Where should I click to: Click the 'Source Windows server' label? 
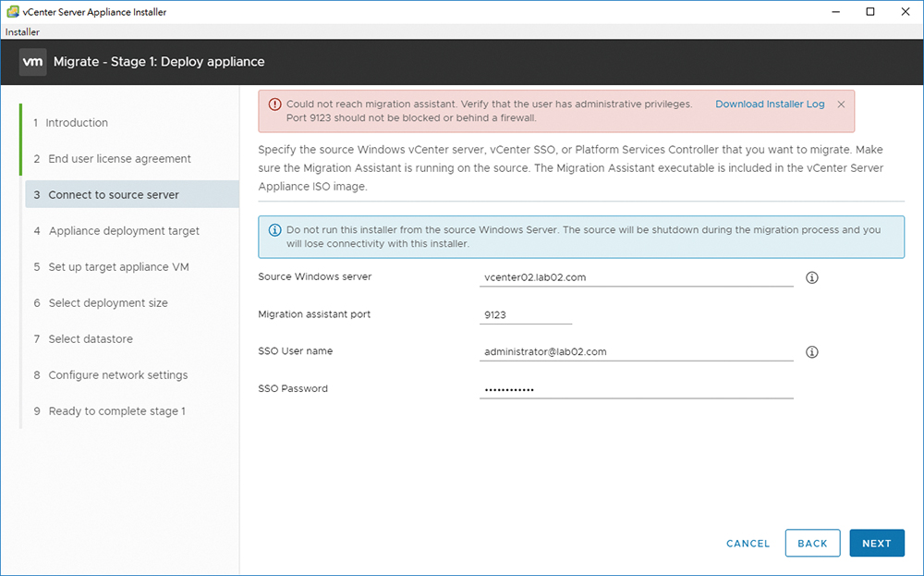315,276
